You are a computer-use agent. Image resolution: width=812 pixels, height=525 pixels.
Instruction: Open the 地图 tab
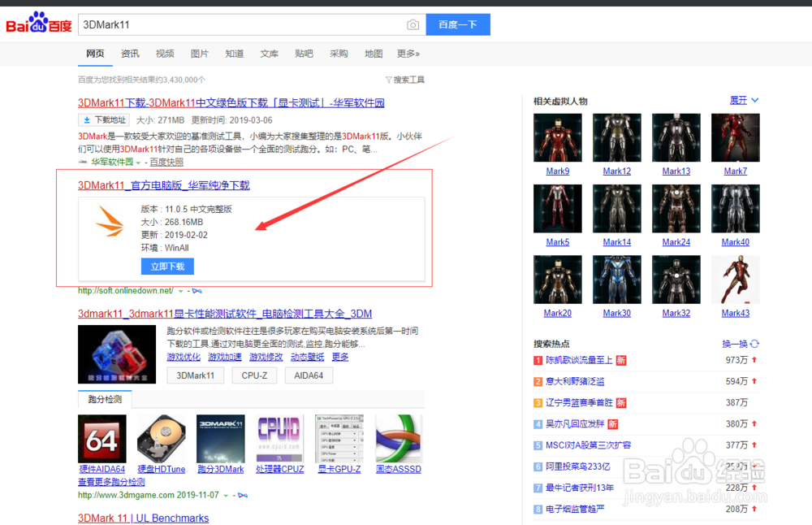coord(374,54)
